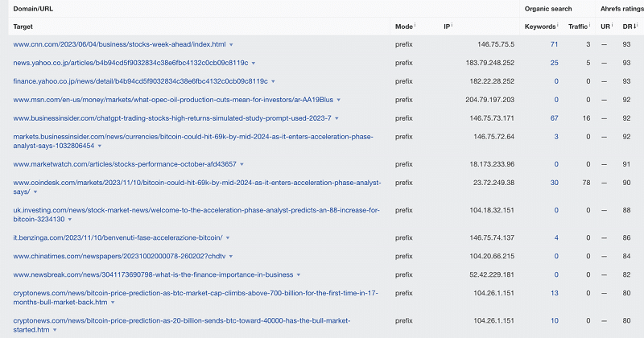
Task: Open the www.coindesk.com markets bitcoin link
Action: pyautogui.click(x=197, y=188)
